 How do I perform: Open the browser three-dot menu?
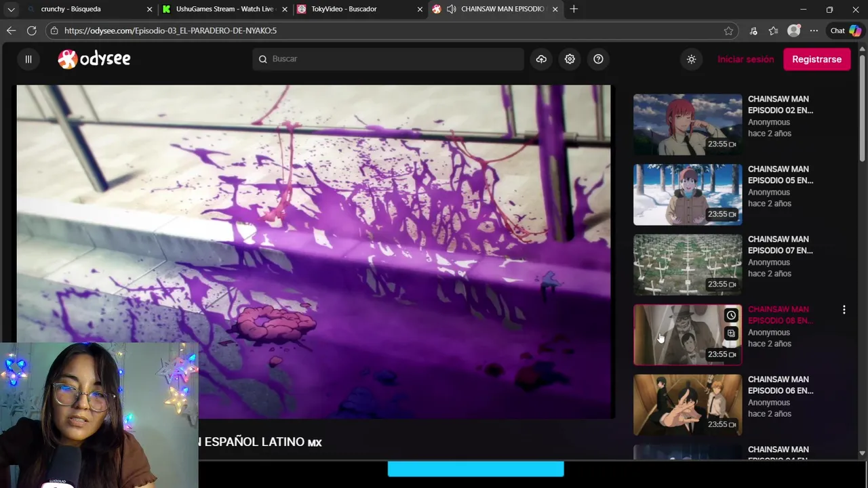click(x=814, y=30)
